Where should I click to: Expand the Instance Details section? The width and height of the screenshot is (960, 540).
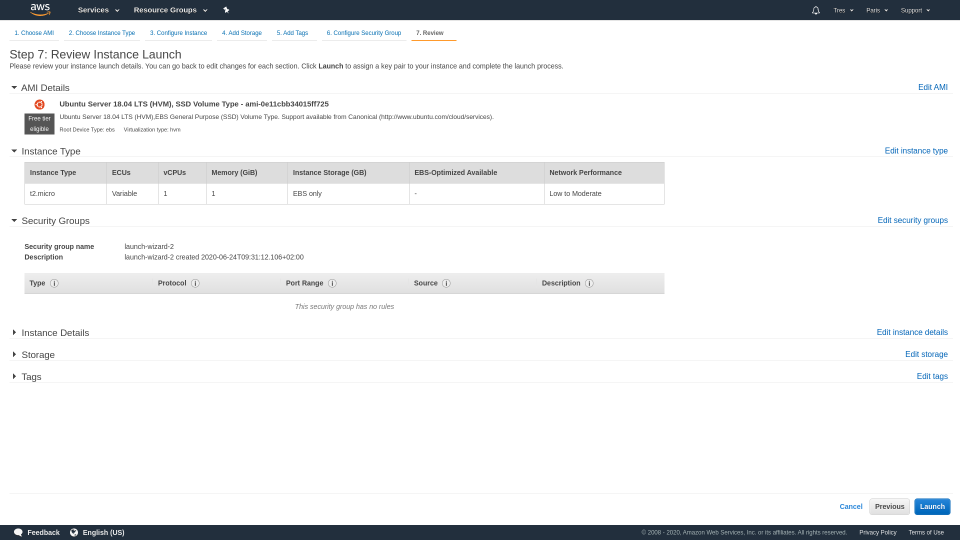[14, 332]
